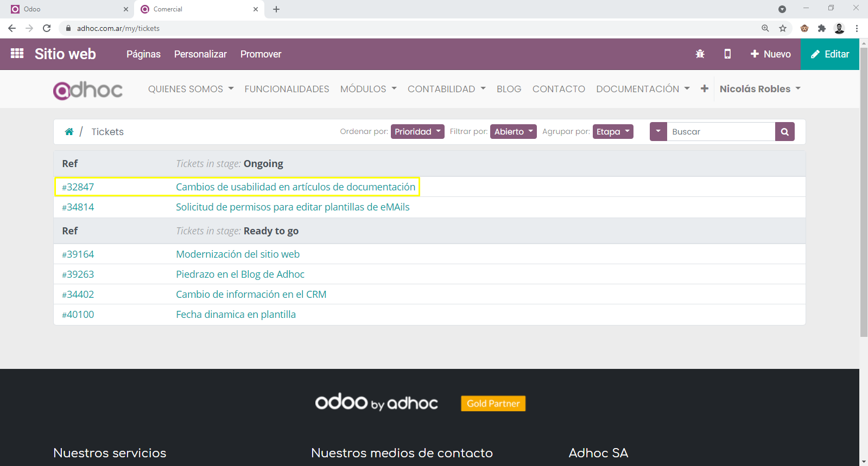This screenshot has width=868, height=466.
Task: Open the Etapa grouping dropdown
Action: pyautogui.click(x=612, y=132)
